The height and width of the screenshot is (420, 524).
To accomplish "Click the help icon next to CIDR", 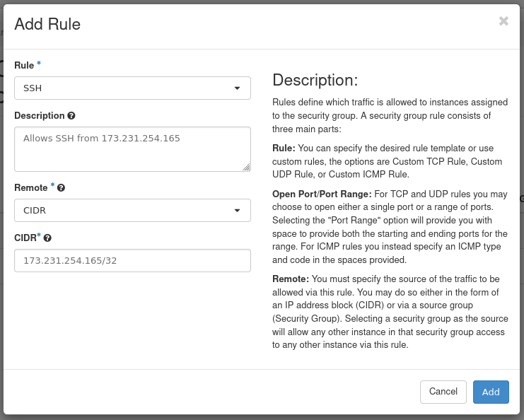I will click(x=47, y=238).
